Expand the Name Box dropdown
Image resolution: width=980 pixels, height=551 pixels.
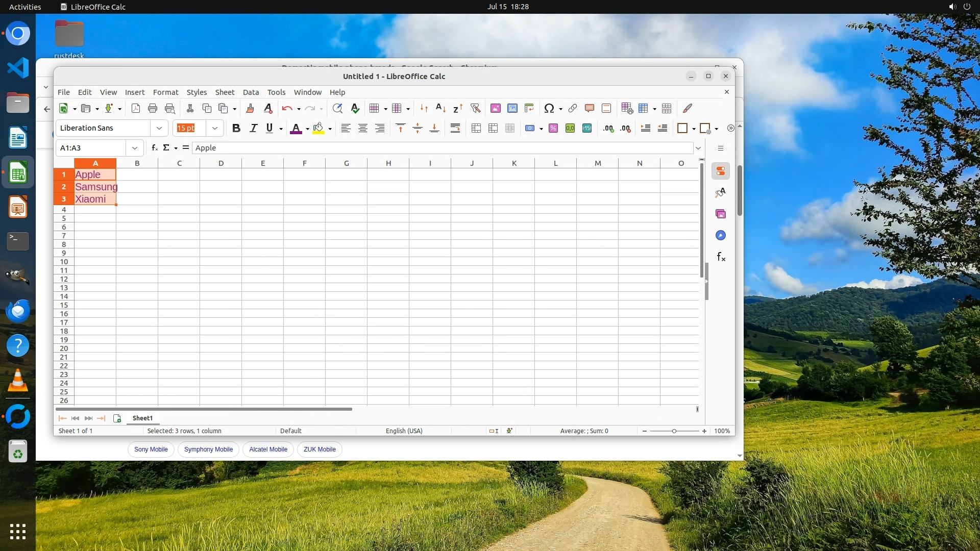tap(135, 148)
